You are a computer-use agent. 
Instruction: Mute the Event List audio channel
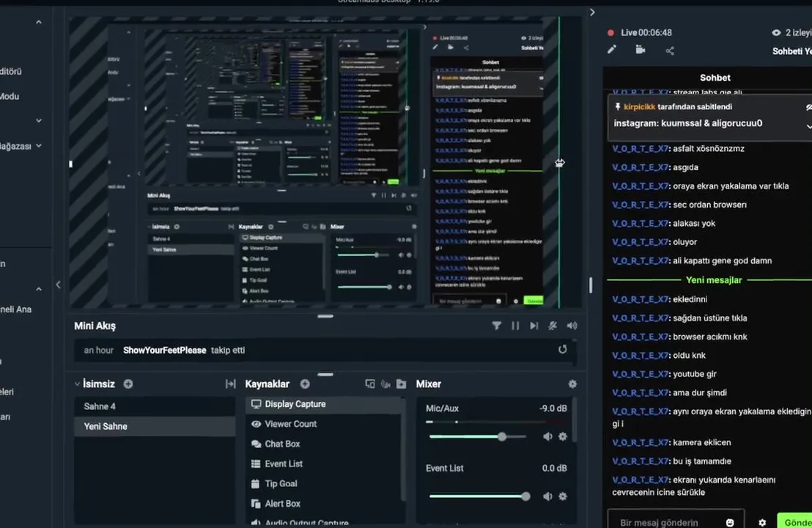(547, 496)
